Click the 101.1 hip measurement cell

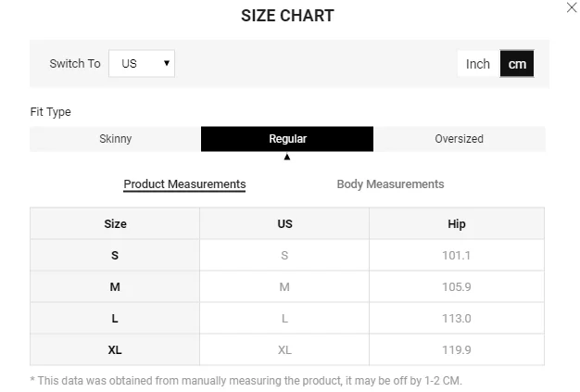pos(456,256)
